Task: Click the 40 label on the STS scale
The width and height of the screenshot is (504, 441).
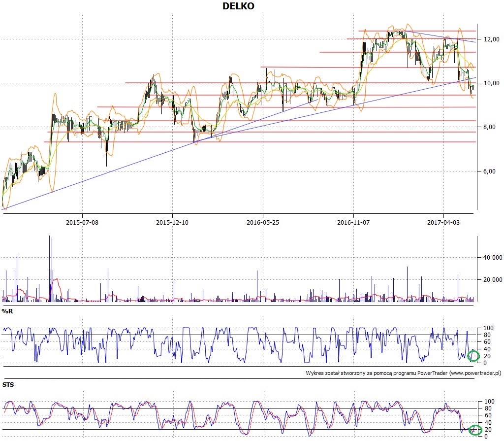Action: pos(488,423)
